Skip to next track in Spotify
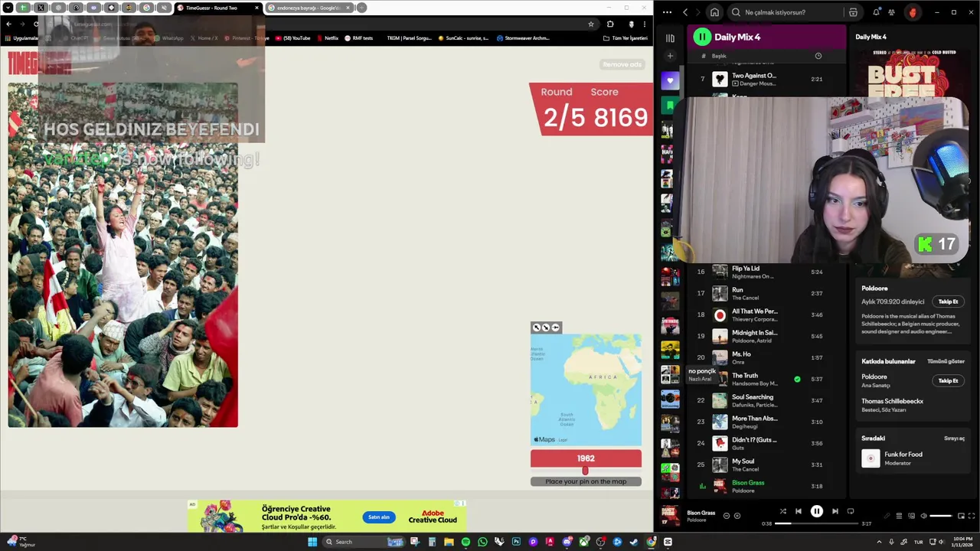 835,511
